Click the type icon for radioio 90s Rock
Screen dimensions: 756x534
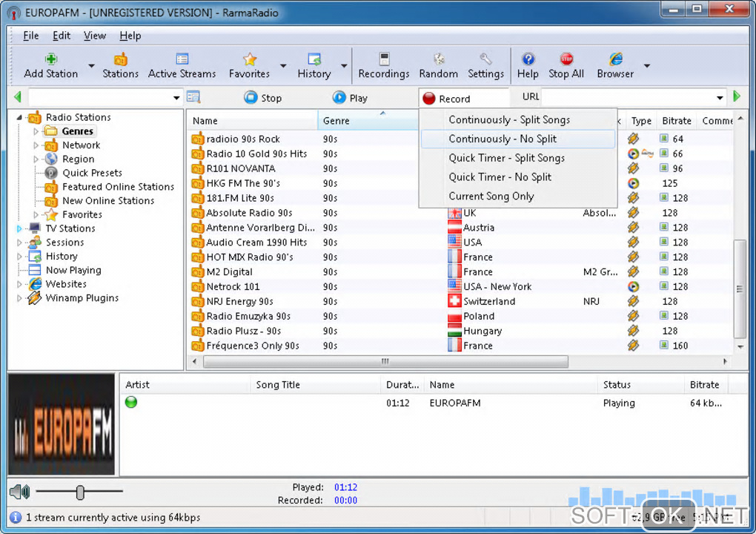(x=633, y=139)
